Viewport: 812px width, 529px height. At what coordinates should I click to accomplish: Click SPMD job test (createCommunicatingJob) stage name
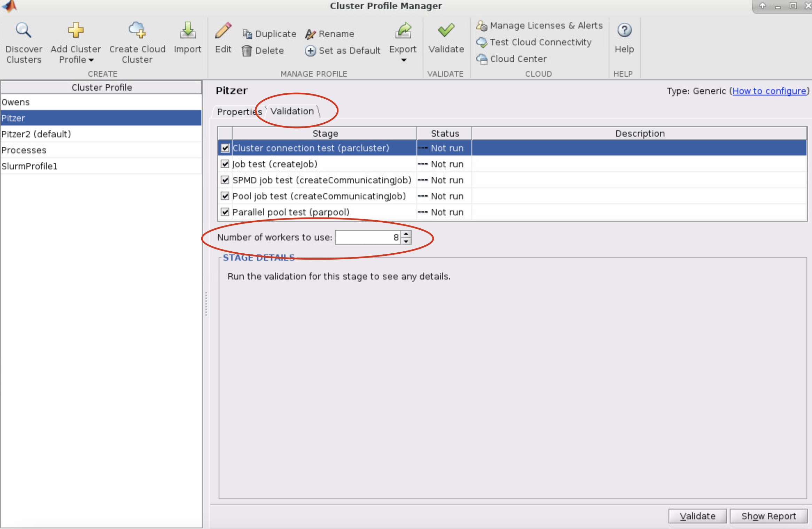[322, 180]
